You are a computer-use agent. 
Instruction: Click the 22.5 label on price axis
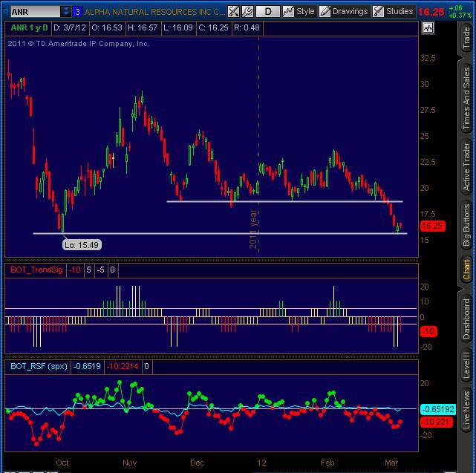pos(428,162)
